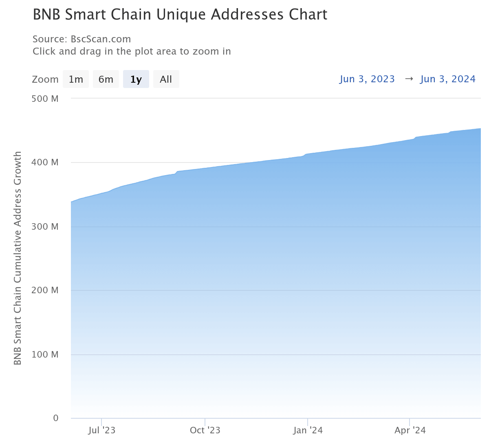Image resolution: width=489 pixels, height=448 pixels.
Task: Click the Jul '23 axis label
Action: (x=102, y=430)
